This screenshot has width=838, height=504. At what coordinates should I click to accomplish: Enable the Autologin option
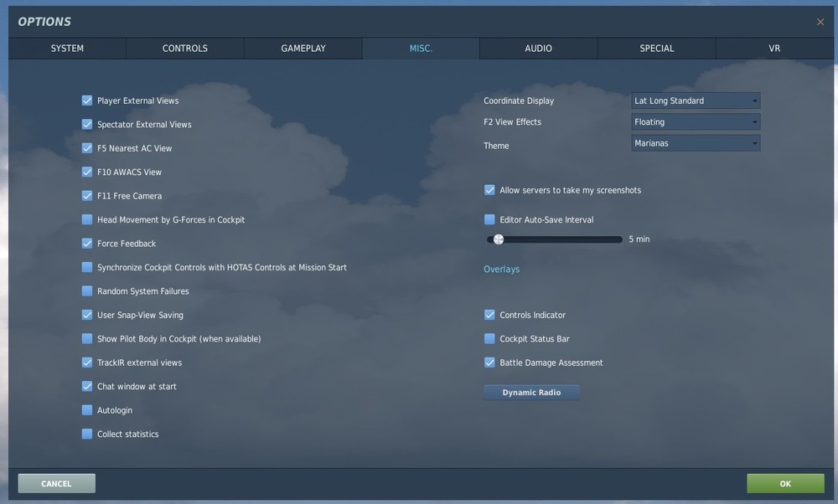click(x=87, y=409)
